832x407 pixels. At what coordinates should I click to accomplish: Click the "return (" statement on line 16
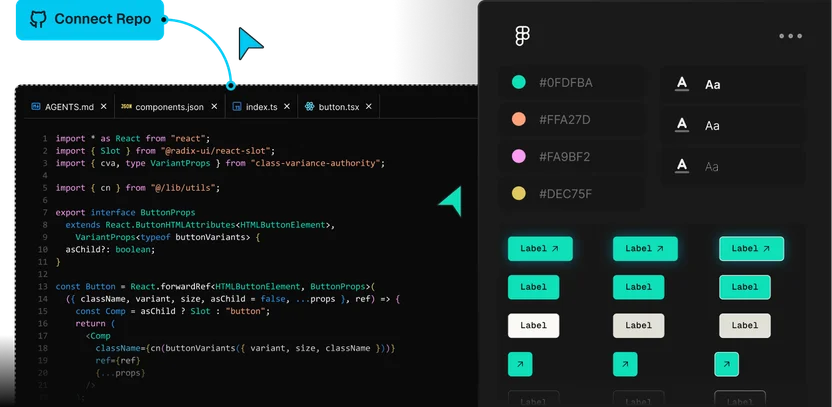click(95, 324)
